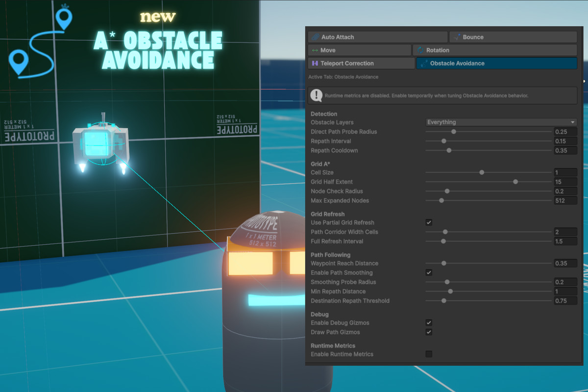Viewport: 588px width, 392px height.
Task: Select the Move tab
Action: [x=359, y=50]
